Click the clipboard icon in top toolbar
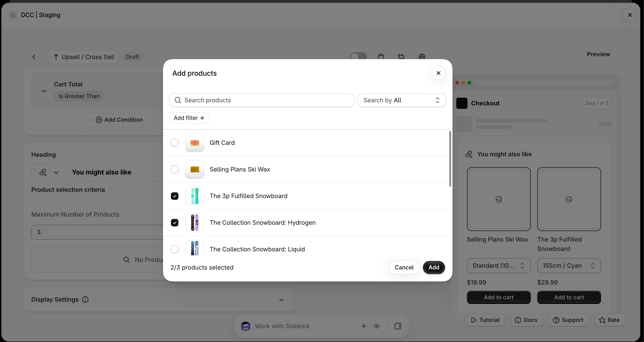 [381, 57]
